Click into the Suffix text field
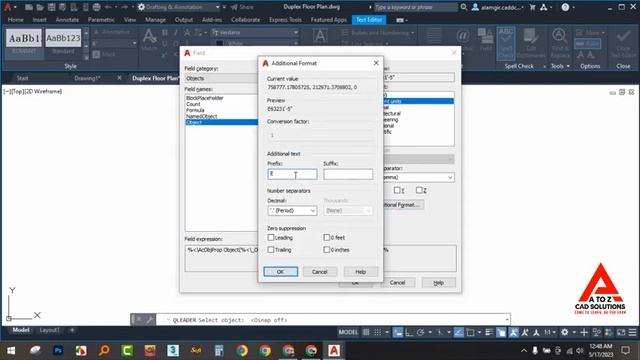640x360 pixels. pos(348,174)
